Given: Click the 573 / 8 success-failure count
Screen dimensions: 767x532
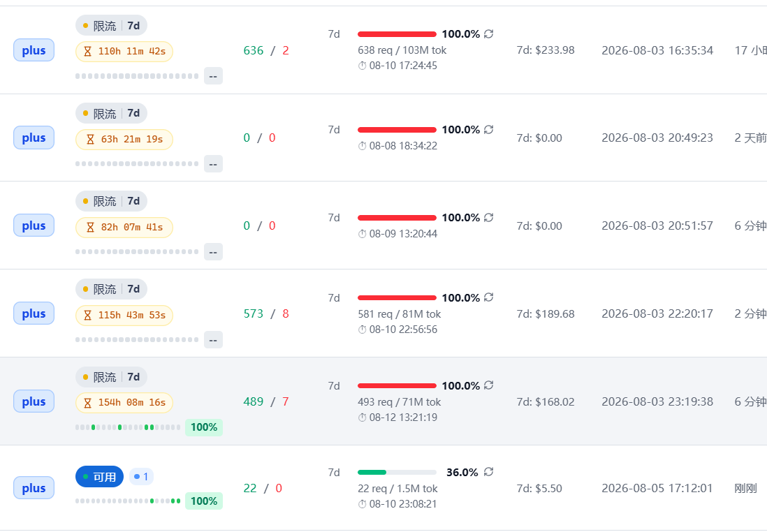Looking at the screenshot, I should pyautogui.click(x=266, y=313).
